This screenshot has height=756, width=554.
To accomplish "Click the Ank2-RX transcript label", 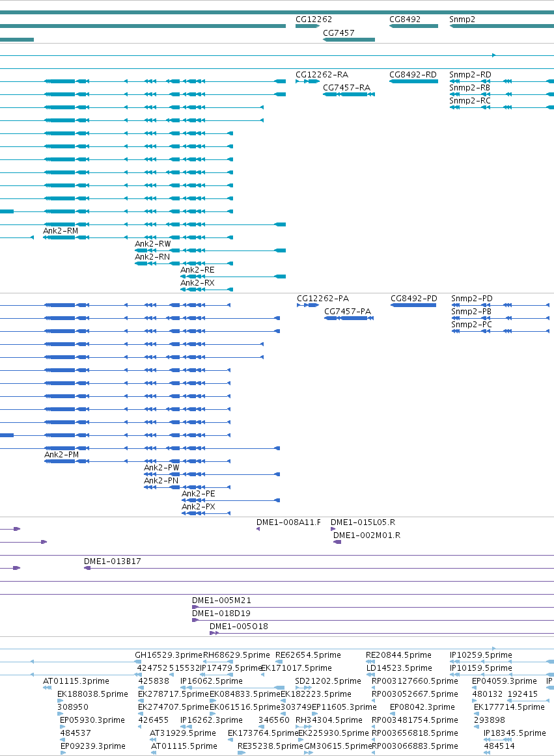I will (197, 283).
